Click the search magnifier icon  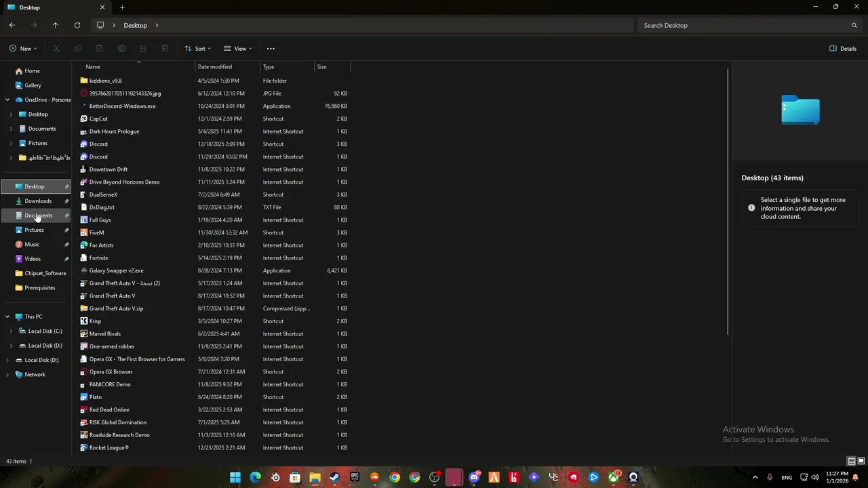pyautogui.click(x=854, y=25)
